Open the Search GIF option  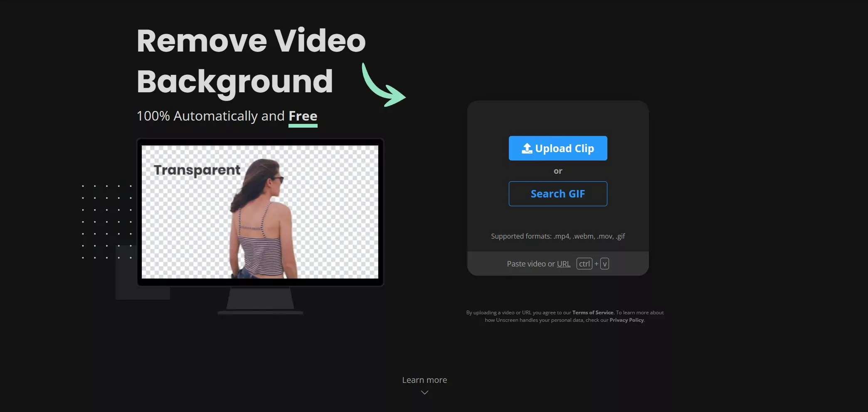click(x=558, y=194)
